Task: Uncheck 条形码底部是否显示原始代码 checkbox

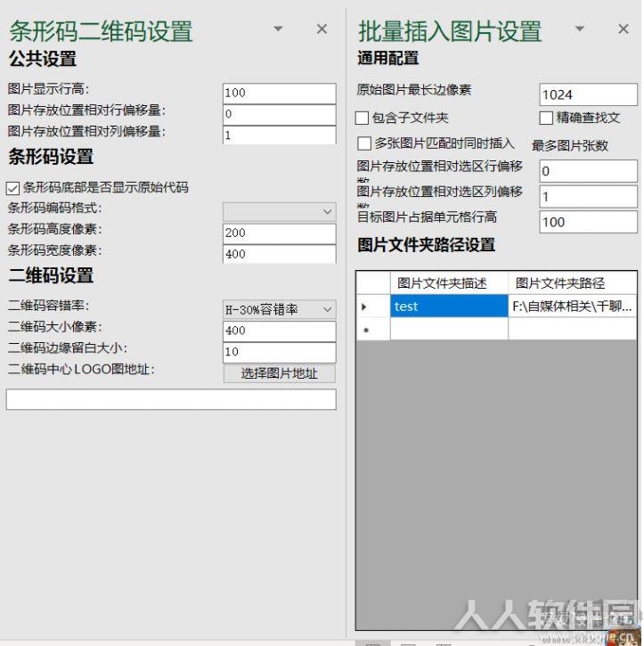Action: (12, 189)
